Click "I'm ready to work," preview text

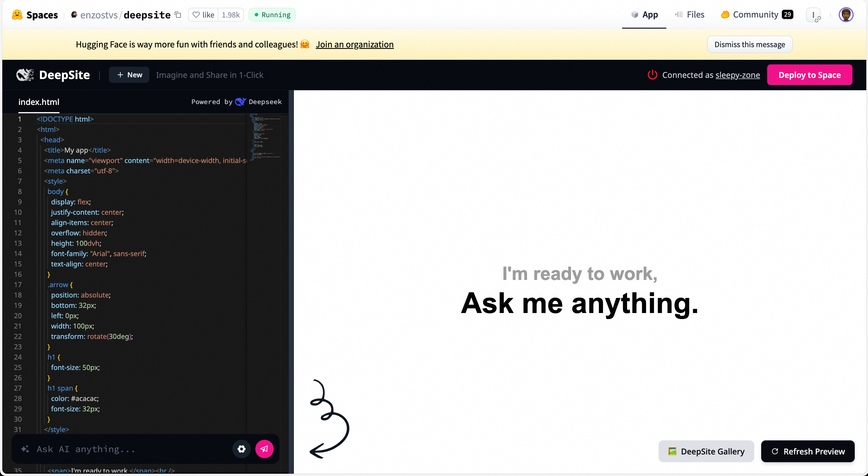pos(580,273)
